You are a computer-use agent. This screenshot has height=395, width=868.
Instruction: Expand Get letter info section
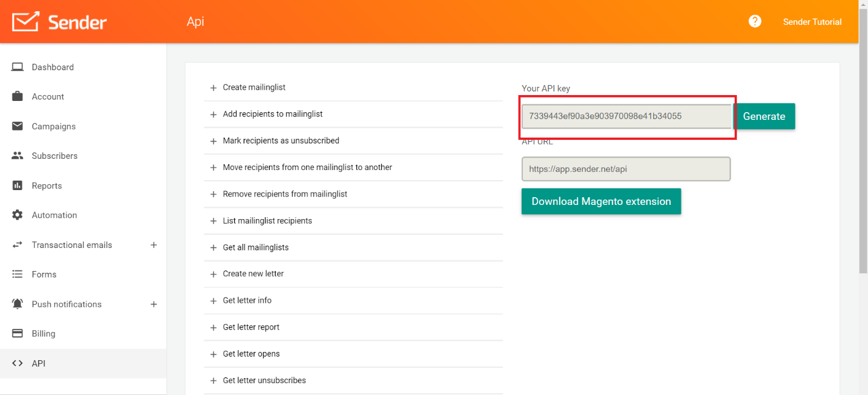click(x=353, y=301)
